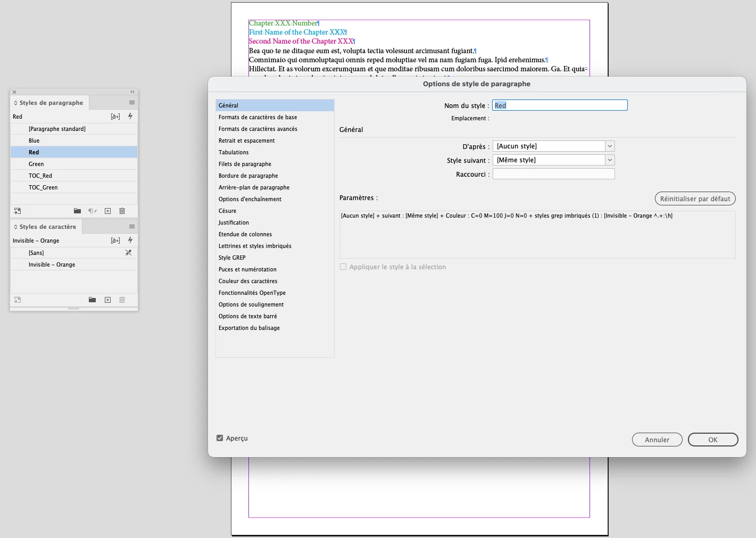Screen dimensions: 756x538
Task: Open Formats de caractères avancés
Action: tap(275, 129)
